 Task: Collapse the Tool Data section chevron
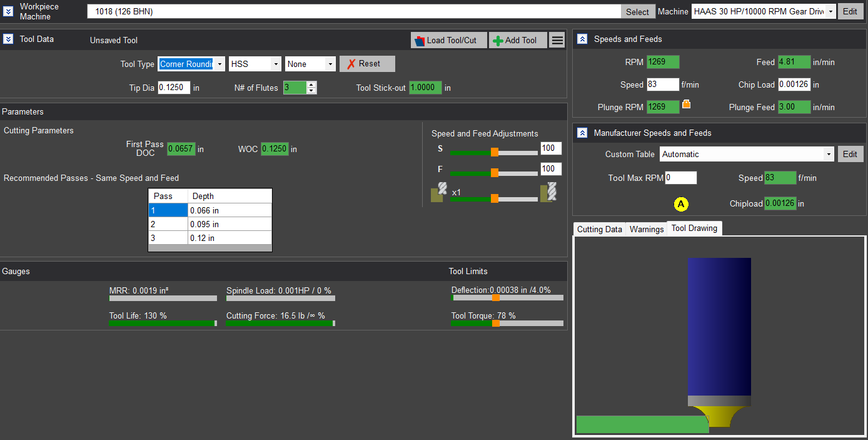click(x=8, y=39)
